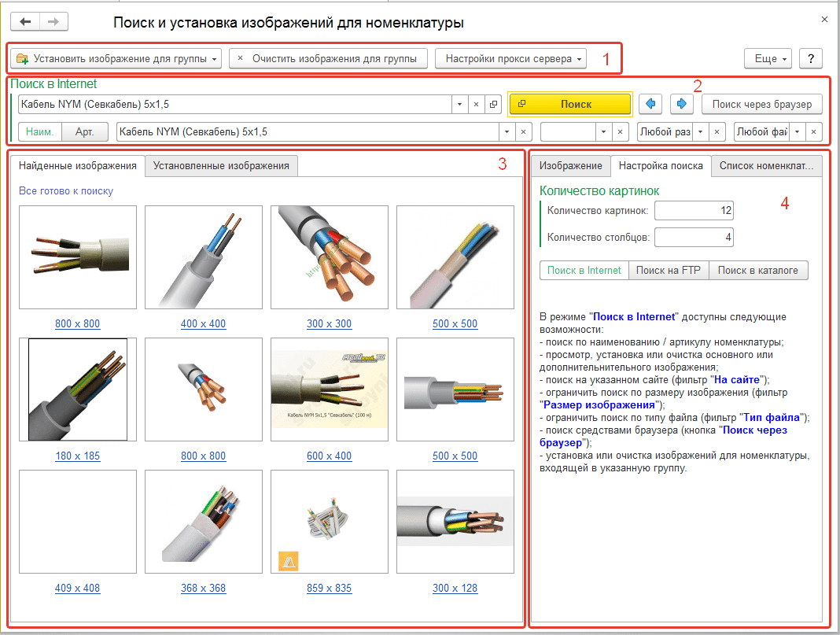The height and width of the screenshot is (635, 840).
Task: Open the '409 x 408' image size link
Action: tap(78, 589)
